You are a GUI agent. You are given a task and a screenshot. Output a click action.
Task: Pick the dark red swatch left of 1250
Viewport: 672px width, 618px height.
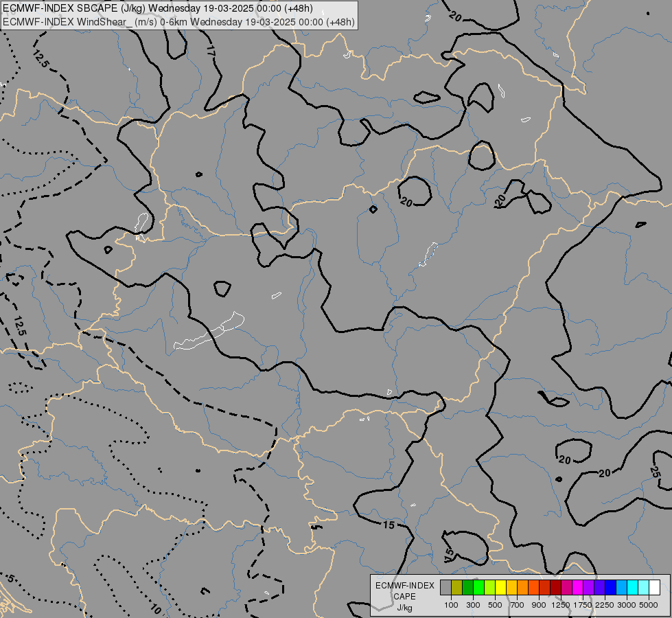click(x=556, y=588)
